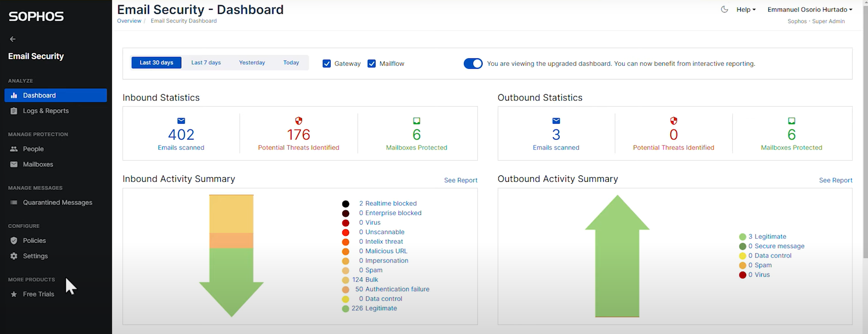
Task: Click the 0 Malicious URL entry
Action: pos(383,251)
